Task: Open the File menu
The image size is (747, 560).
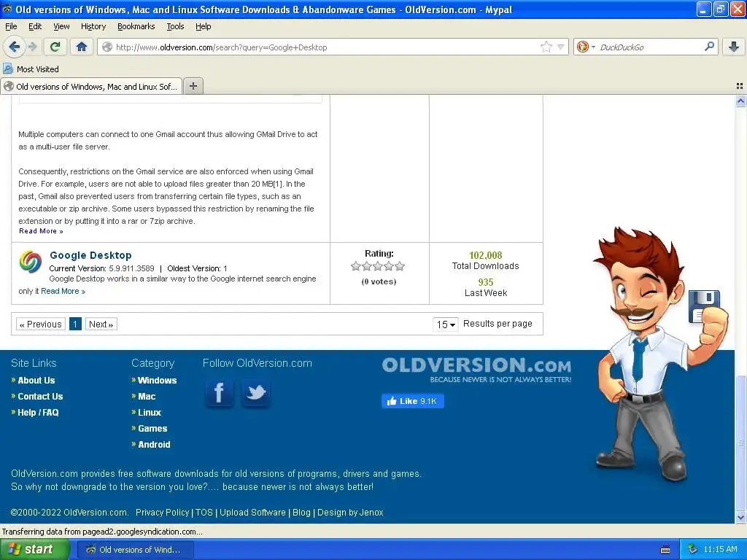Action: [x=11, y=26]
